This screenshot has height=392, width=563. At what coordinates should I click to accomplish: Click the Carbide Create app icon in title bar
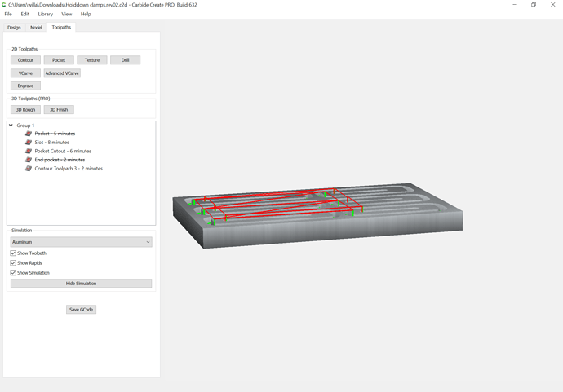pyautogui.click(x=4, y=5)
